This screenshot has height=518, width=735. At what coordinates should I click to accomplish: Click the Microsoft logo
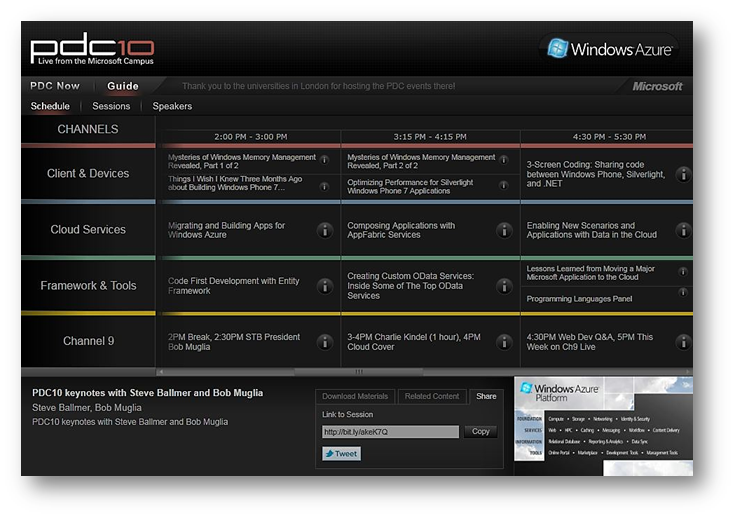coord(657,86)
